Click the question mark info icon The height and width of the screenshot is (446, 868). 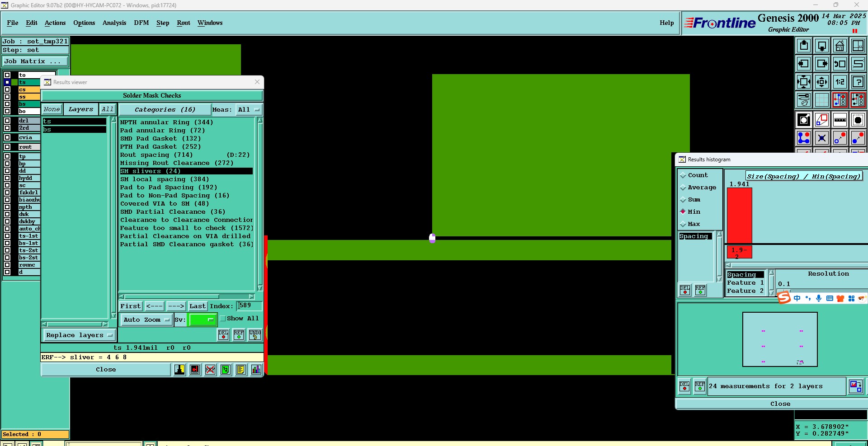click(x=858, y=82)
